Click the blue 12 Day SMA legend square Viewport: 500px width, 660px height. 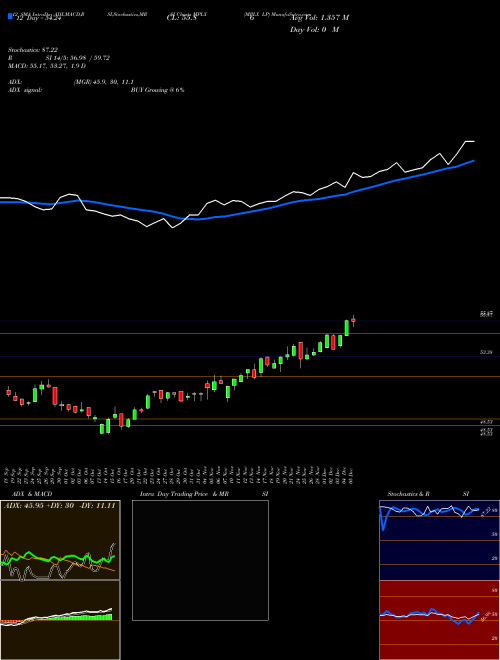10,16
